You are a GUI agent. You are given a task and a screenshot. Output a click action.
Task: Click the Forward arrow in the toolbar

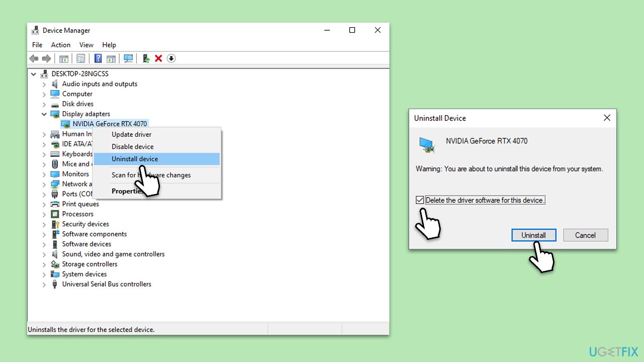pyautogui.click(x=46, y=58)
